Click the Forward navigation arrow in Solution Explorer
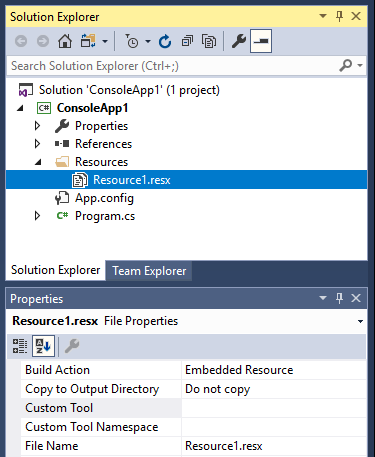Image resolution: width=375 pixels, height=457 pixels. click(43, 41)
